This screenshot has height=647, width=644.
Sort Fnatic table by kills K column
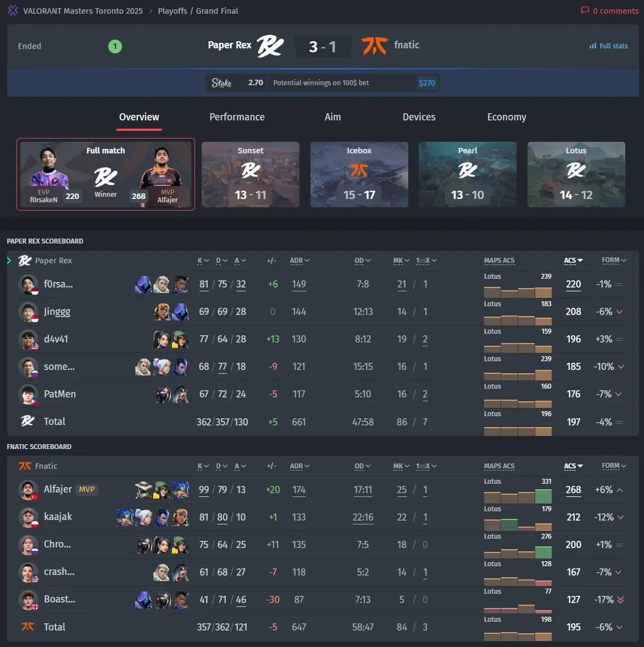203,466
